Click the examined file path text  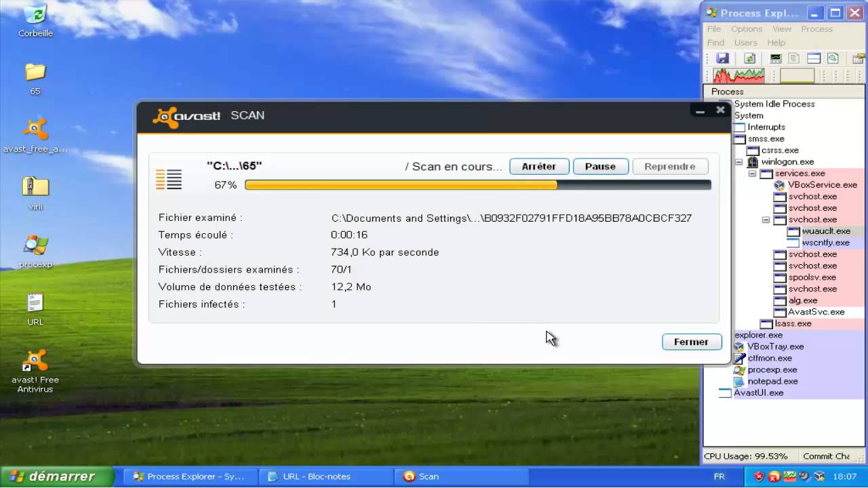pyautogui.click(x=511, y=218)
